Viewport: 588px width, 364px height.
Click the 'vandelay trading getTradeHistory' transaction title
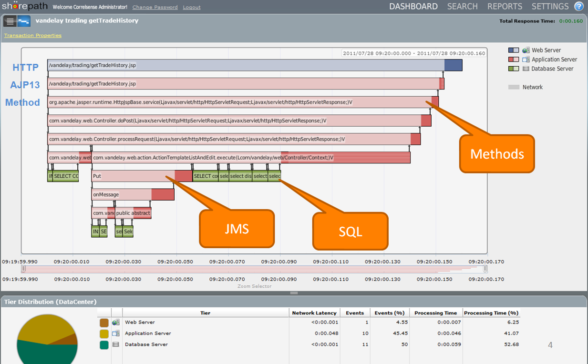[x=87, y=21]
